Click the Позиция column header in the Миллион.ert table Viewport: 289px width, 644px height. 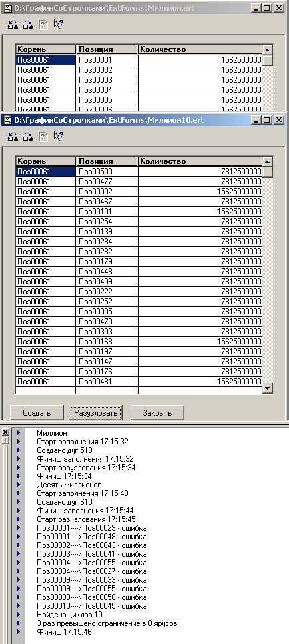(107, 49)
